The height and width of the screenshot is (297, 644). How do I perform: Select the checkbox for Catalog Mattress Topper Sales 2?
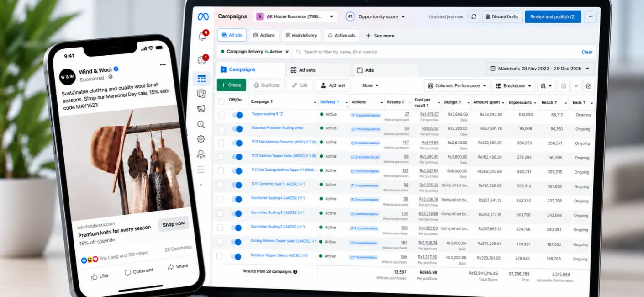(x=220, y=242)
